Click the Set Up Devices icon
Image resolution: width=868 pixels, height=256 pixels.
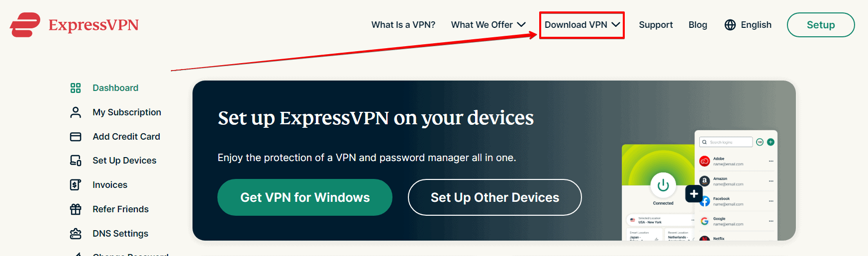(x=76, y=161)
